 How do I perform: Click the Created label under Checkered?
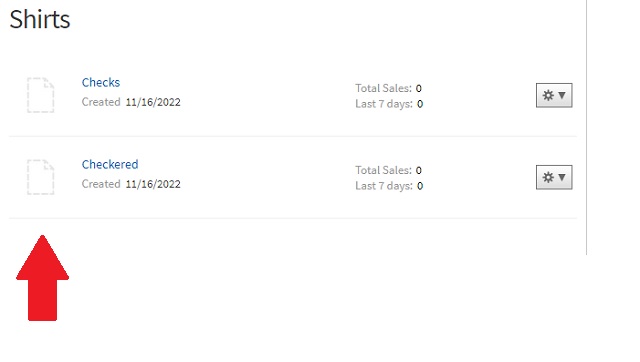point(101,184)
